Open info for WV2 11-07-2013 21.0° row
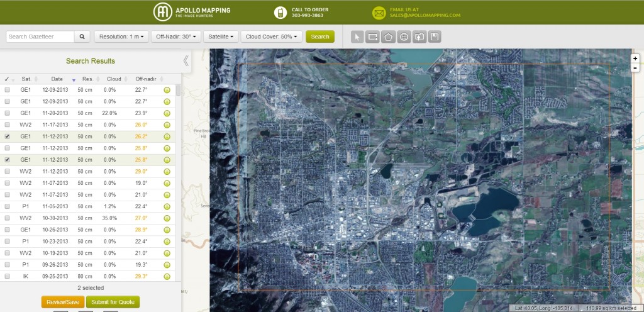This screenshot has height=312, width=644. [167, 195]
